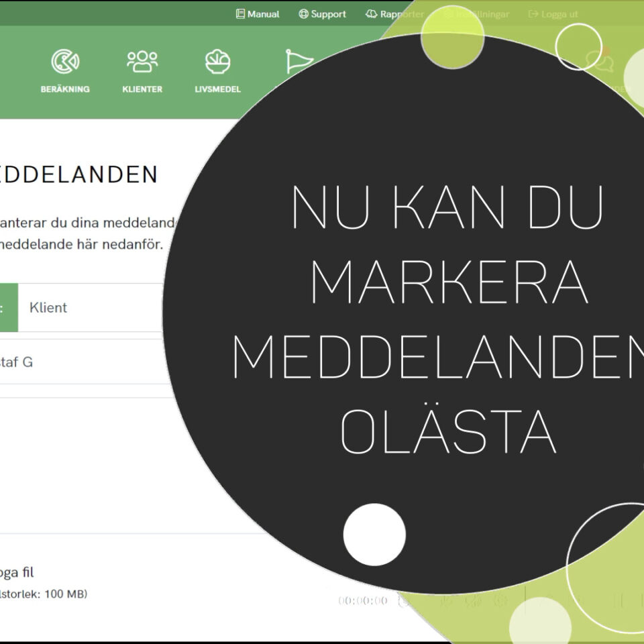Click the lifebuoy icon beside Support
This screenshot has width=644, height=644.
point(303,14)
